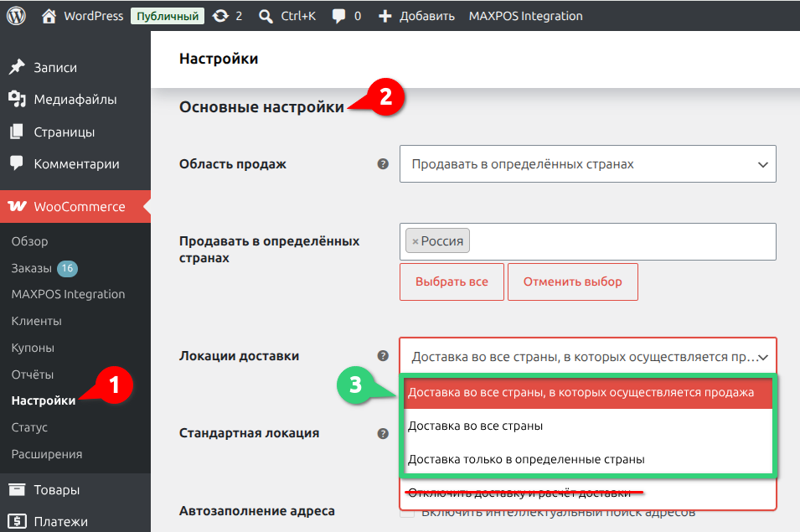Go to WooCommerce Обзор submenu
This screenshot has width=800, height=532.
pyautogui.click(x=29, y=241)
